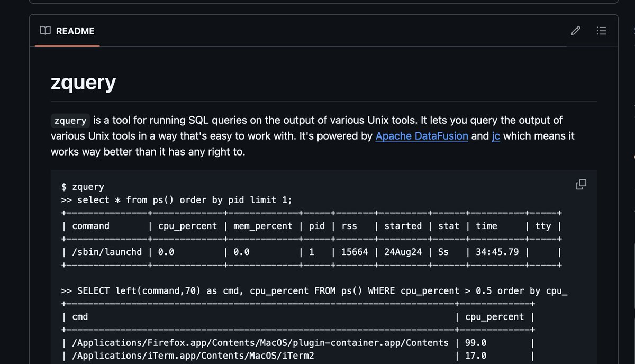Select the inline zquery code snippet
The image size is (635, 364).
(69, 121)
